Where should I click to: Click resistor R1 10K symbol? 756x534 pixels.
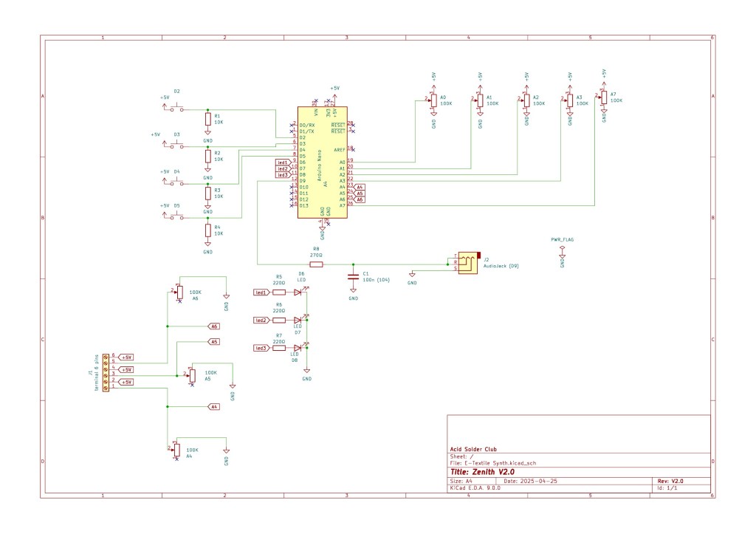207,120
